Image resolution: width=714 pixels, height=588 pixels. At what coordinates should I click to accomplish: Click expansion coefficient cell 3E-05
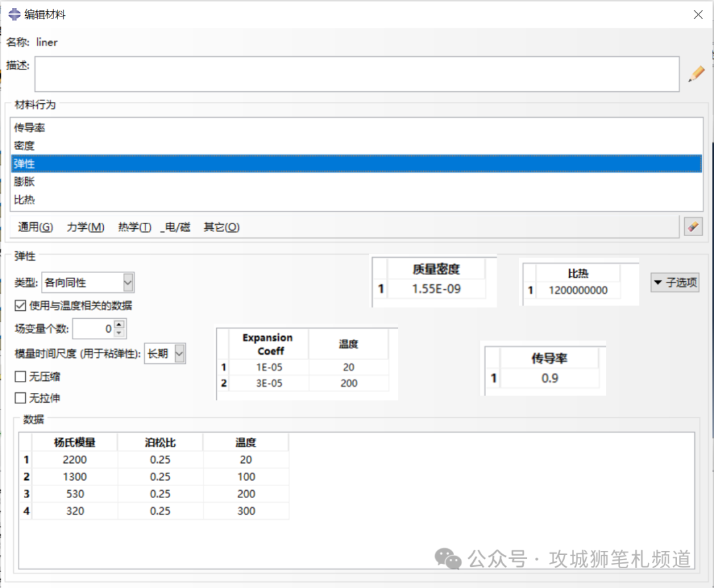(268, 384)
